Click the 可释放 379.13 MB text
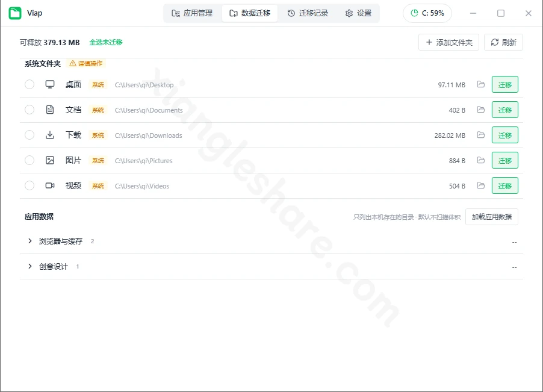The height and width of the screenshot is (392, 543). click(x=49, y=42)
